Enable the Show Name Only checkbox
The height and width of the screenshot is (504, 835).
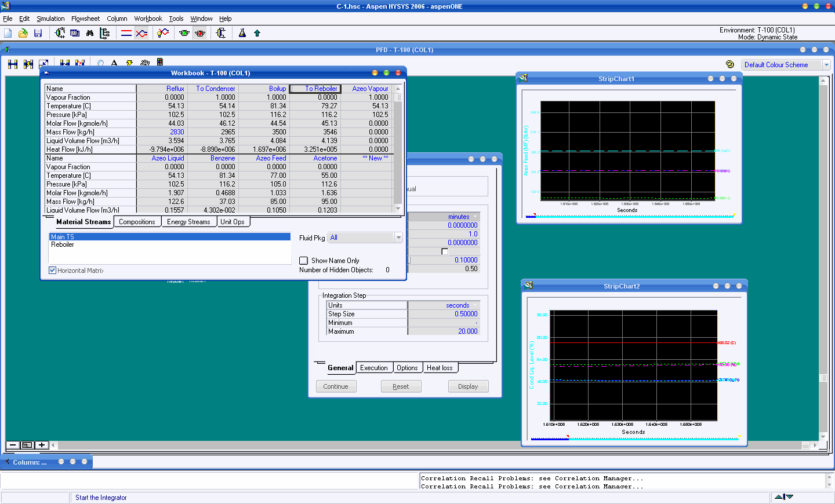click(303, 261)
